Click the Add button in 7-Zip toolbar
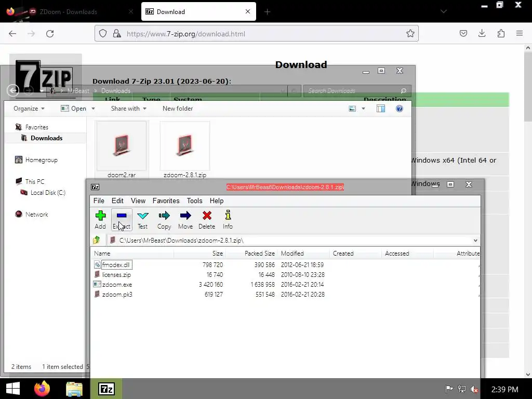 (100, 220)
